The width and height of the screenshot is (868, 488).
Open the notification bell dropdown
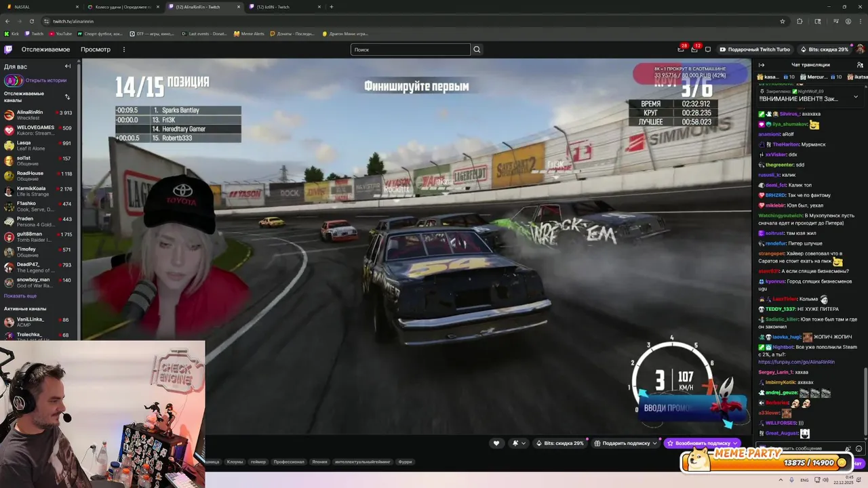pos(519,443)
